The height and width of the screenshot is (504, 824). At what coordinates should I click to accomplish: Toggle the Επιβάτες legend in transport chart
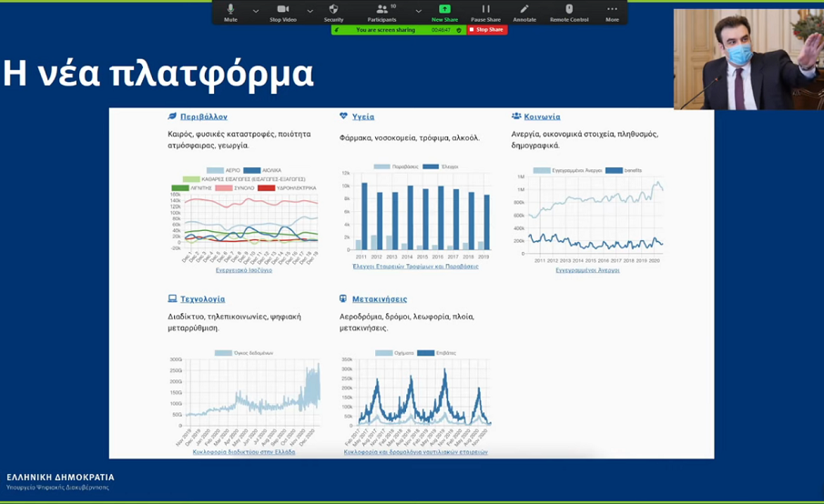[425, 353]
